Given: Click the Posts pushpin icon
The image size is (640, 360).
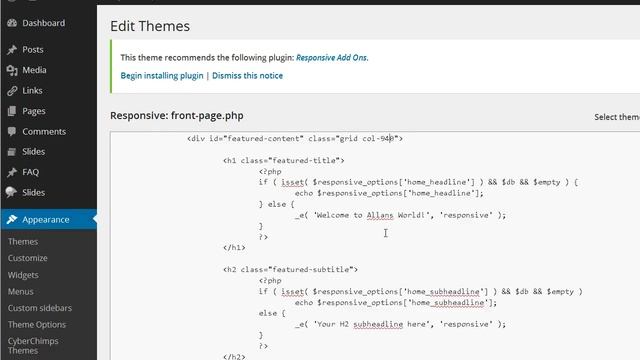Looking at the screenshot, I should [12, 49].
